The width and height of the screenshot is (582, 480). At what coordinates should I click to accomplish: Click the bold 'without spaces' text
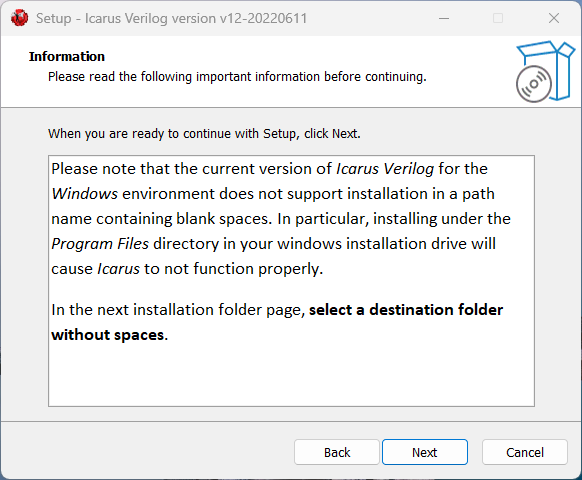tap(108, 335)
